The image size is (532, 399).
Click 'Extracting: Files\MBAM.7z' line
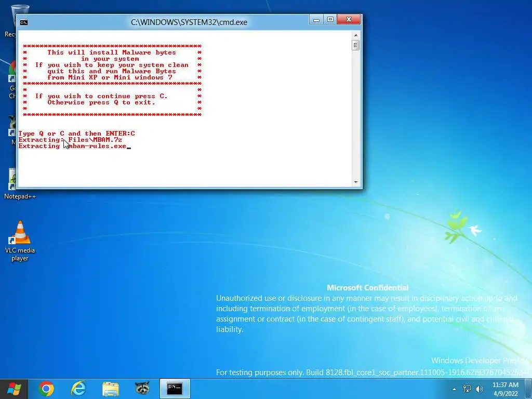(x=70, y=140)
